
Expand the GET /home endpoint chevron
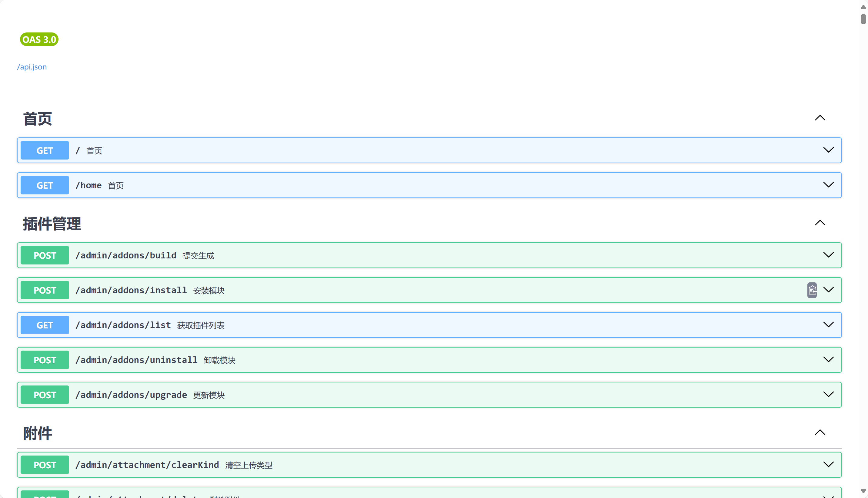828,185
